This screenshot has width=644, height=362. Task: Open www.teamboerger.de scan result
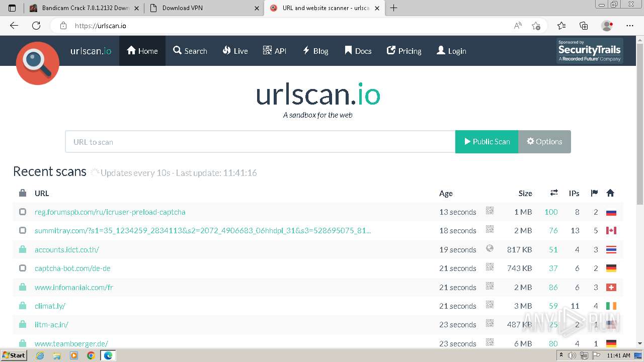pyautogui.click(x=71, y=344)
